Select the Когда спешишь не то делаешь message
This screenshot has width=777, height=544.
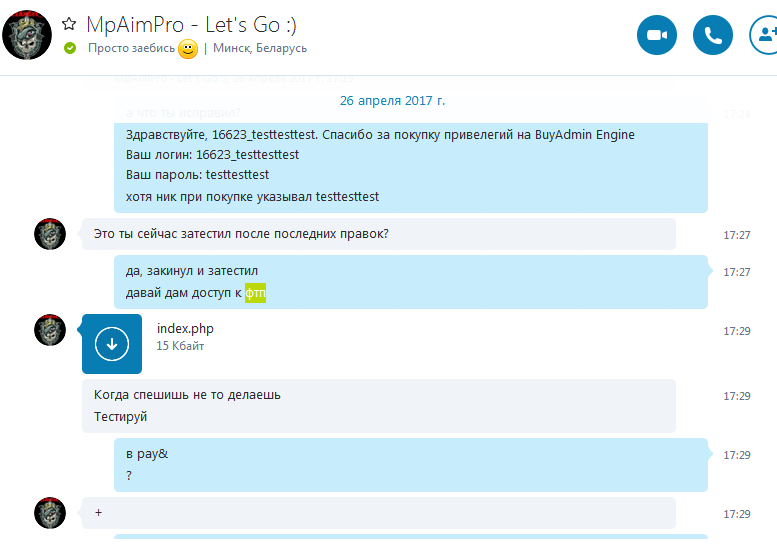[379, 406]
